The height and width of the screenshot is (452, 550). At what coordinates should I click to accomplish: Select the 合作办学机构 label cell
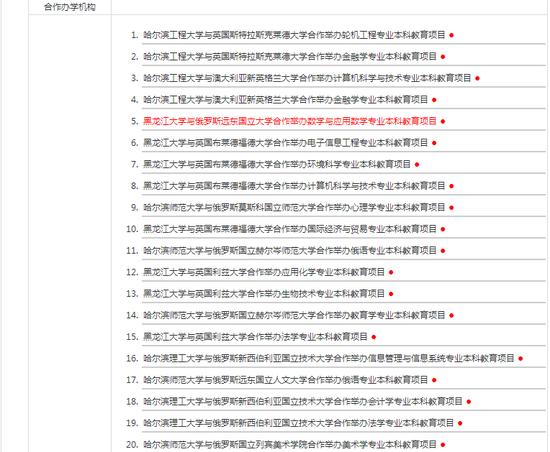coord(70,7)
